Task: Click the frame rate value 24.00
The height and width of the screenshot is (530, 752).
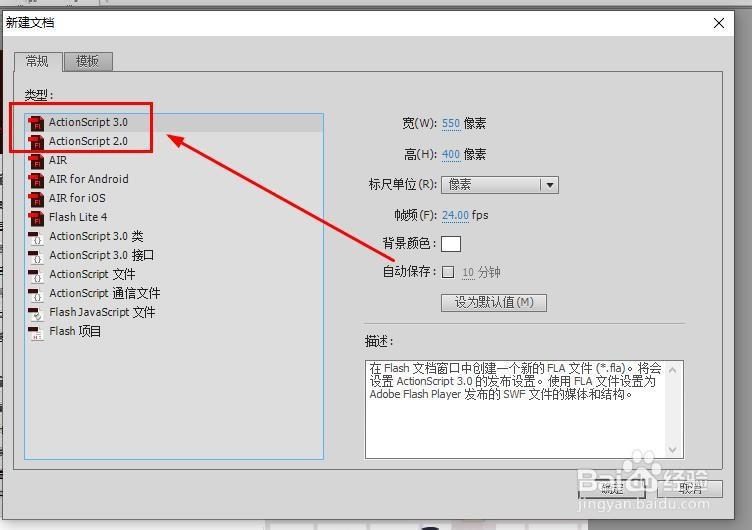Action: click(x=455, y=215)
